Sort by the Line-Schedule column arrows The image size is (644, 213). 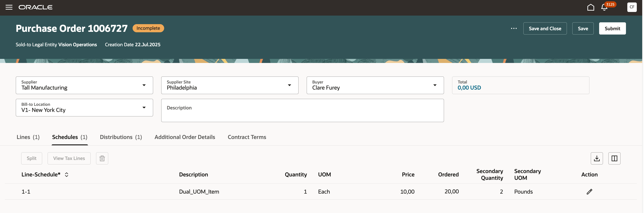[x=67, y=175]
